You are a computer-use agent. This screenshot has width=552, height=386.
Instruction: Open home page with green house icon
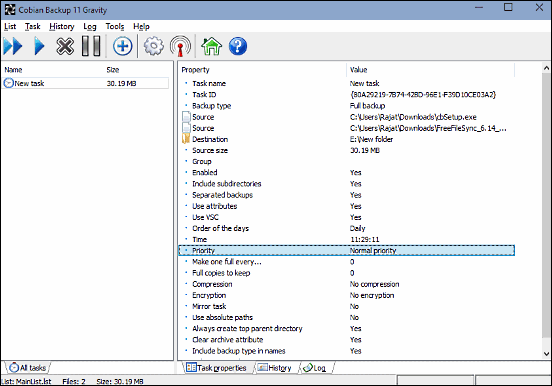click(x=211, y=46)
